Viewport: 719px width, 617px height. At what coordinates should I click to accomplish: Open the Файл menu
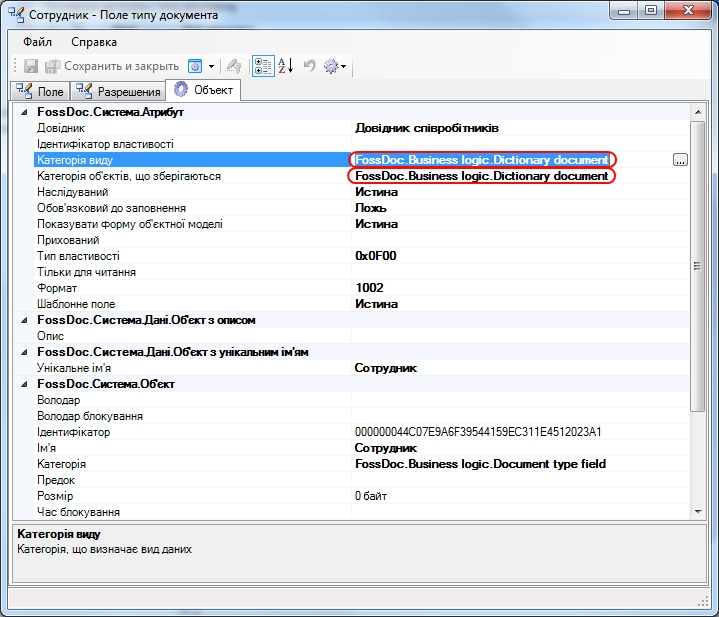tap(38, 42)
